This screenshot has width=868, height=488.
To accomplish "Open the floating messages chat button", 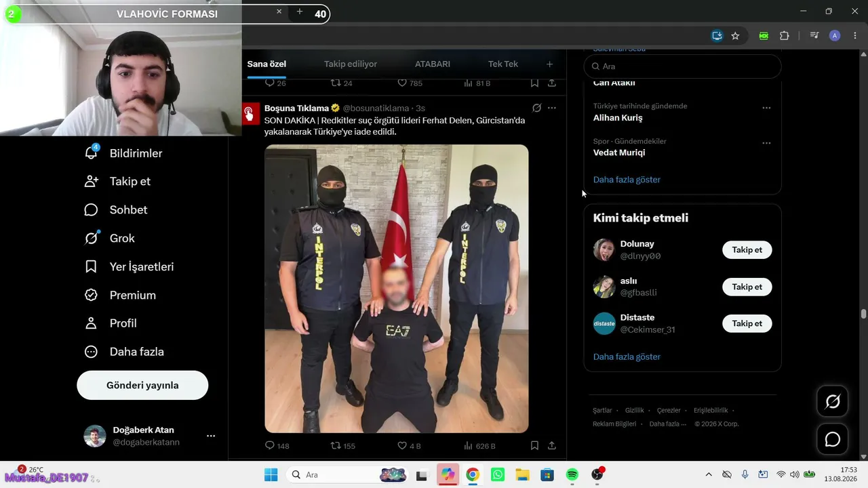I will pos(833,439).
